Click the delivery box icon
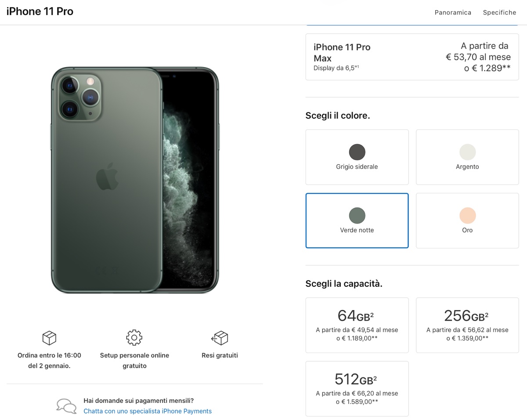The height and width of the screenshot is (420, 527). [x=49, y=338]
